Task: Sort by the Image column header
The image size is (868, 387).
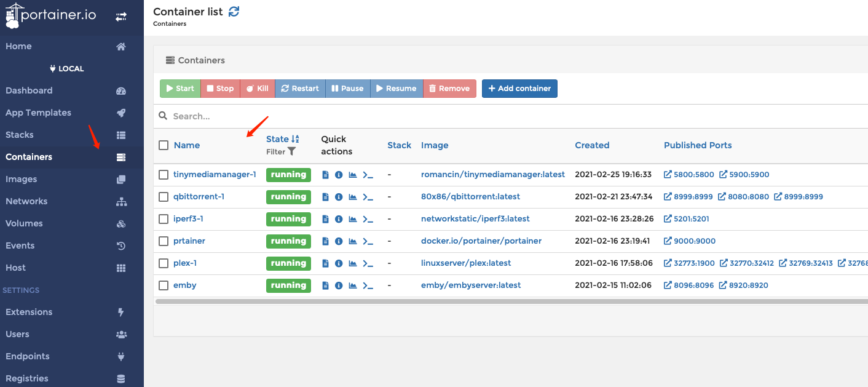Action: pyautogui.click(x=435, y=145)
